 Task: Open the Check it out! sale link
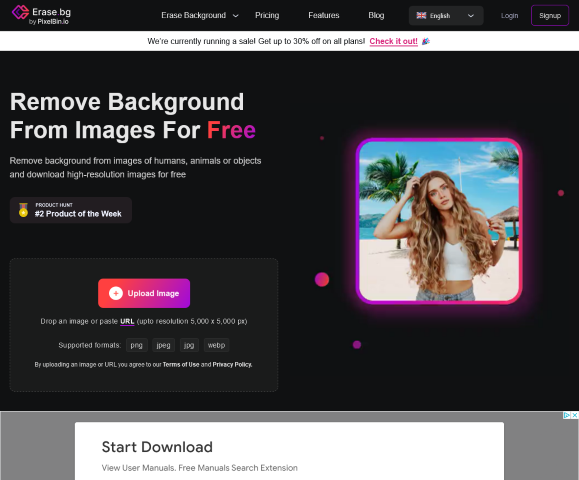point(393,41)
